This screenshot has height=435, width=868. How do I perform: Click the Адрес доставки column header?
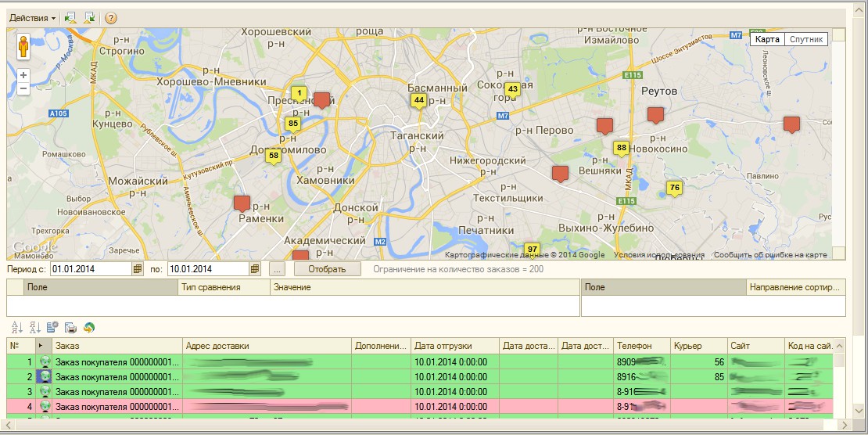[267, 346]
